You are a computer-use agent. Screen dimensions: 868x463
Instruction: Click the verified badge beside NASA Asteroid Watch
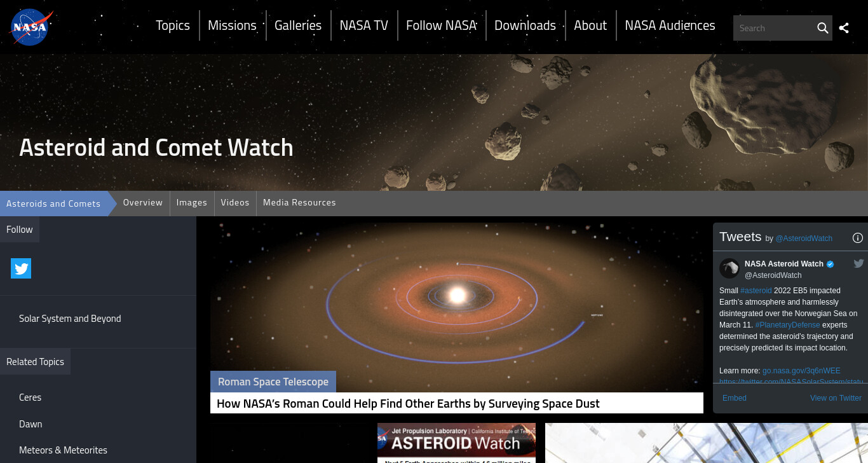click(x=830, y=264)
